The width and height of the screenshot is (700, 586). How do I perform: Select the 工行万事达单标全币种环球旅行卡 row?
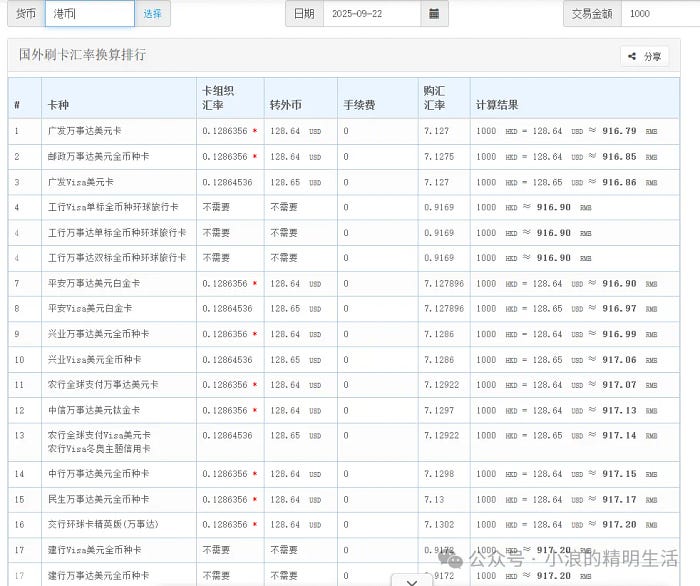pyautogui.click(x=344, y=233)
